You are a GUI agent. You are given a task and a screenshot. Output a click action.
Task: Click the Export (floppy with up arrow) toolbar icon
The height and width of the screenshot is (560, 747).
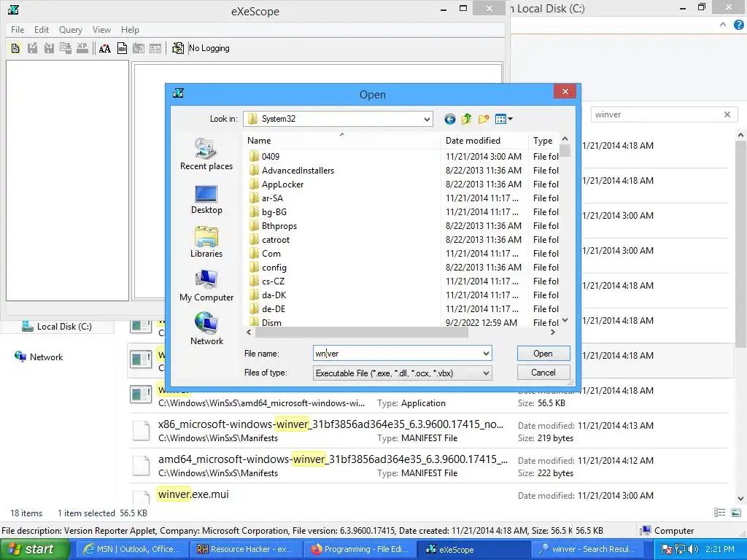tap(32, 48)
